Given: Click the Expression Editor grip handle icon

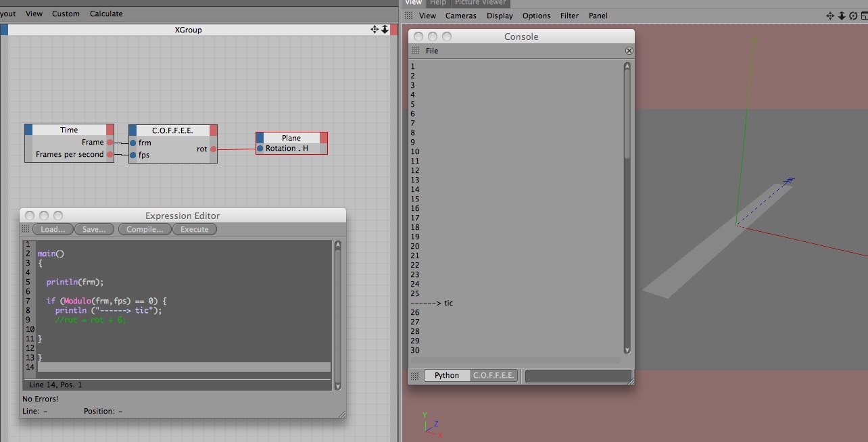Looking at the screenshot, I should [x=26, y=229].
